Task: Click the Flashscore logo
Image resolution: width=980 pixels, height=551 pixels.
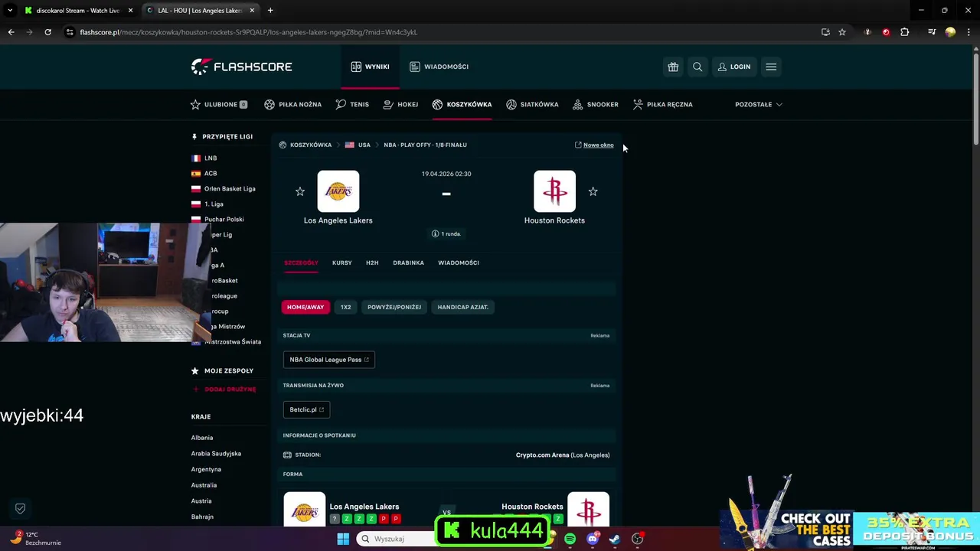Action: click(242, 67)
